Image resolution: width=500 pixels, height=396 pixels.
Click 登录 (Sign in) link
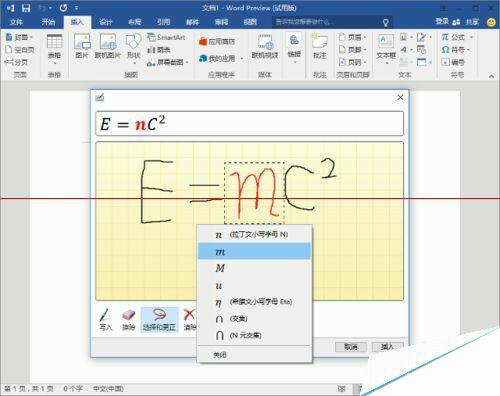click(442, 22)
